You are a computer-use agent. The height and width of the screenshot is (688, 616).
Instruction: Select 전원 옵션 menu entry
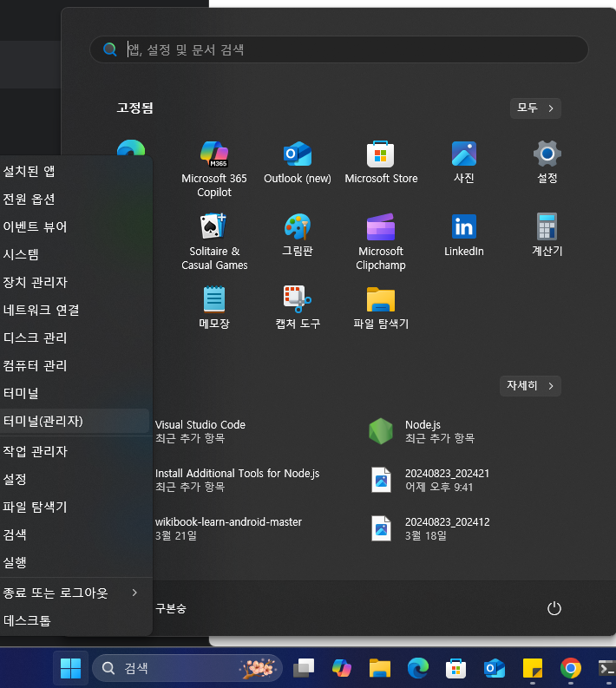click(x=75, y=200)
